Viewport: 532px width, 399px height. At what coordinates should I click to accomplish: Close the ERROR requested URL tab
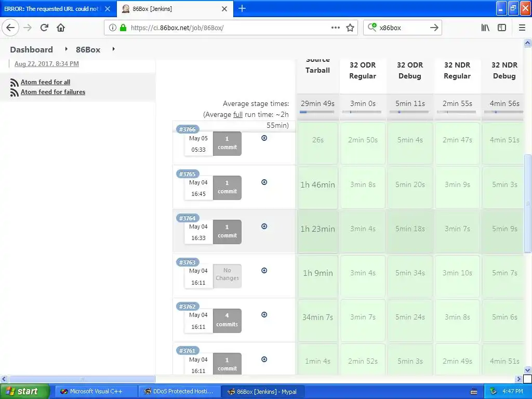tap(108, 9)
